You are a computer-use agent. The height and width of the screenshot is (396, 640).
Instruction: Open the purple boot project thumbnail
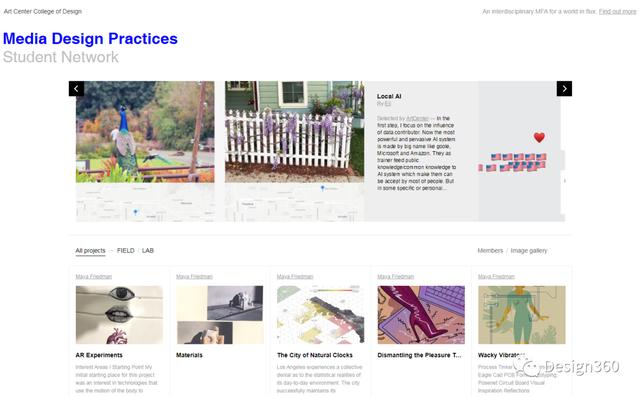tap(421, 315)
